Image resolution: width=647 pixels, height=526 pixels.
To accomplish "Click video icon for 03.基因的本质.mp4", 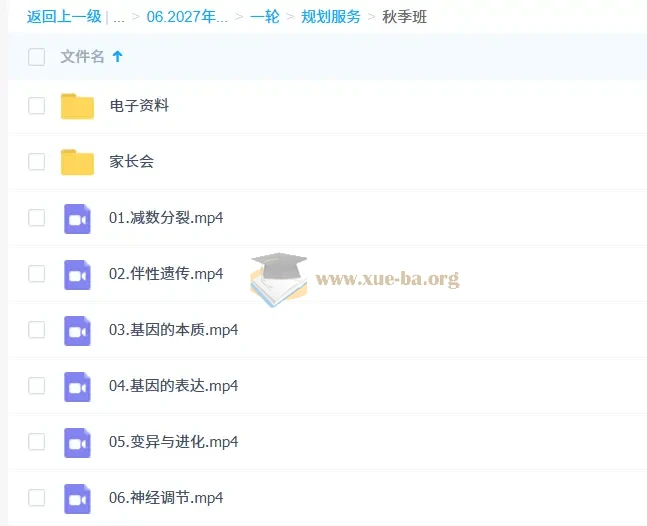I will 77,331.
